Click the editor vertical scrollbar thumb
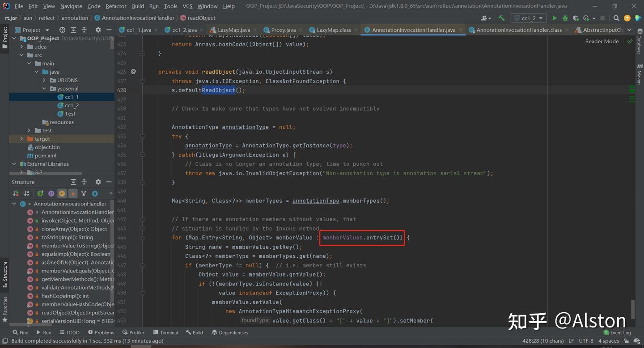644x348 pixels. pos(633,310)
